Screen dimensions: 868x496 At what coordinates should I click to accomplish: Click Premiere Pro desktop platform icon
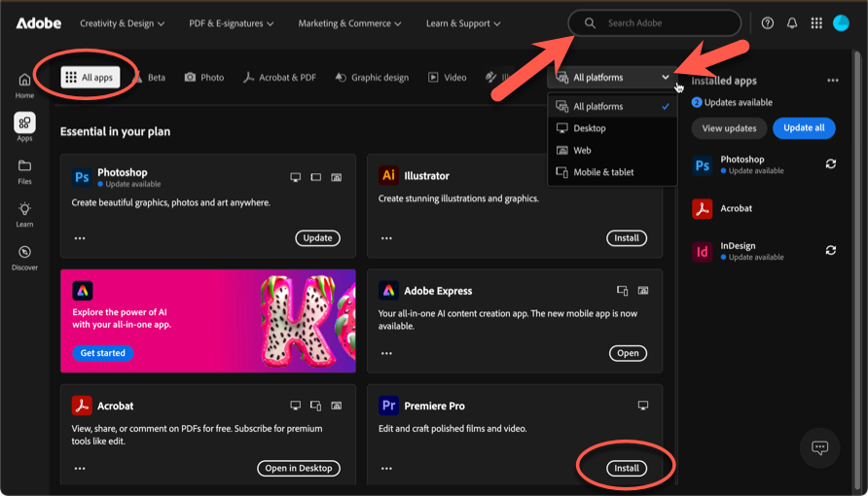point(642,406)
